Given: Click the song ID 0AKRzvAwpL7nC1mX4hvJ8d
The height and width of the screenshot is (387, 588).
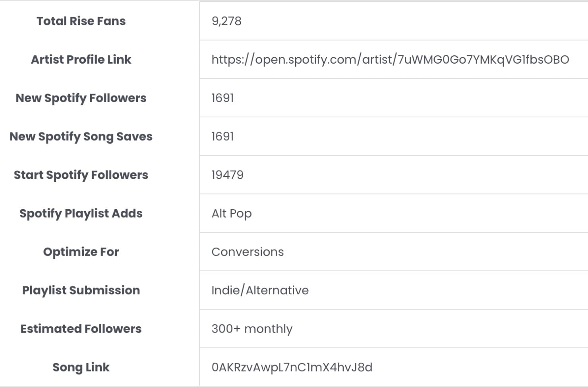Looking at the screenshot, I should click(292, 367).
